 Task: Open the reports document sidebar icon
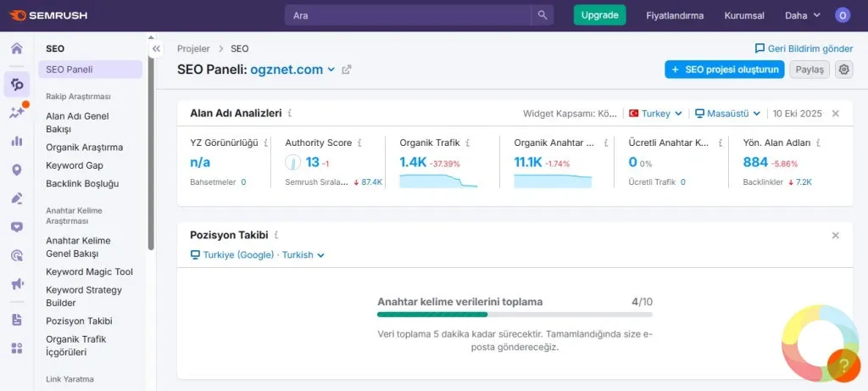[17, 320]
